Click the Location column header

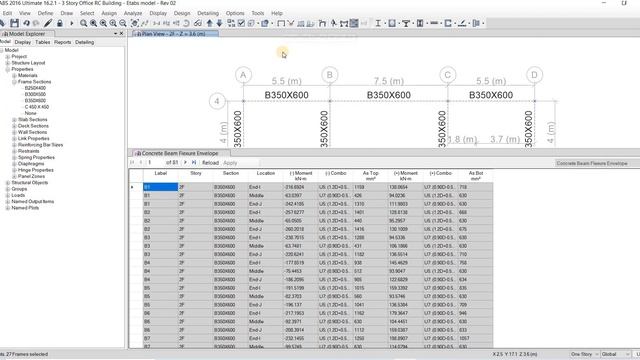click(x=266, y=176)
